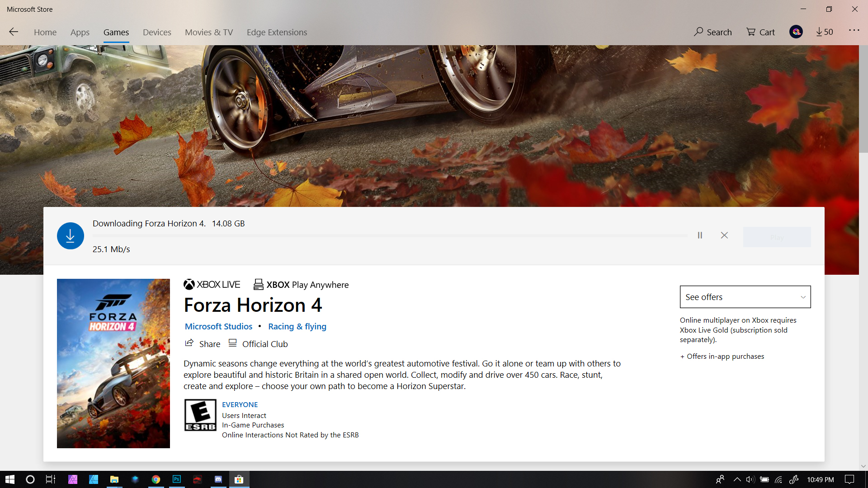The height and width of the screenshot is (488, 868).
Task: Click the ESRB Everyone rating badge
Action: tap(200, 415)
